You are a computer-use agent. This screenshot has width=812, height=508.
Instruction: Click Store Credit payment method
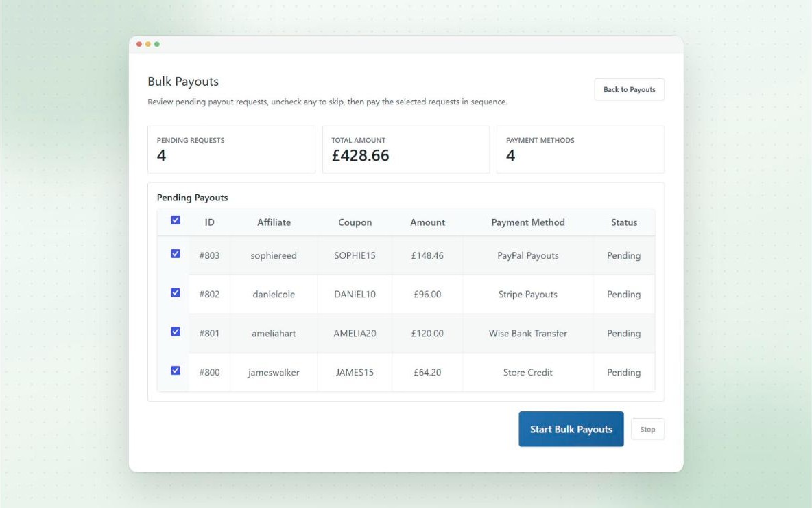point(527,372)
